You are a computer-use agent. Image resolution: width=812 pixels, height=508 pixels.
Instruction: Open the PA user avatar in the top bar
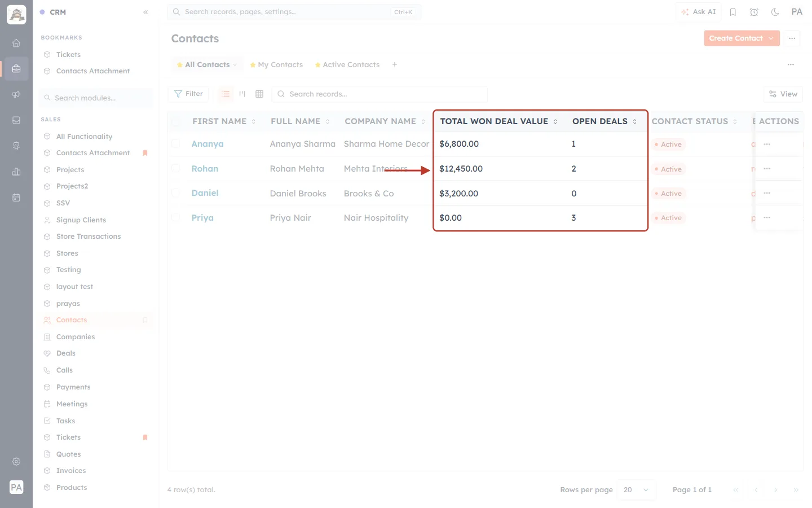tap(797, 12)
